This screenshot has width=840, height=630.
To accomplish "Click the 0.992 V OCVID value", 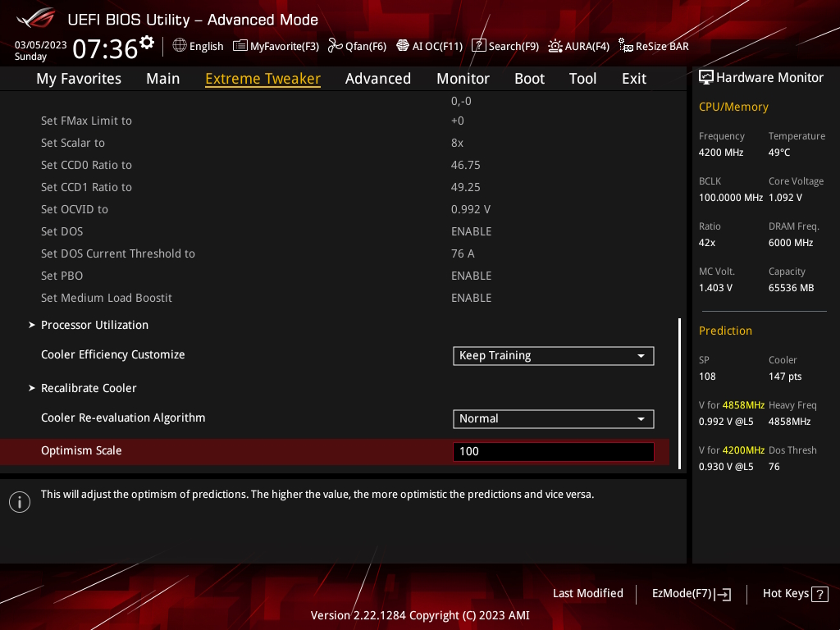I will click(470, 209).
